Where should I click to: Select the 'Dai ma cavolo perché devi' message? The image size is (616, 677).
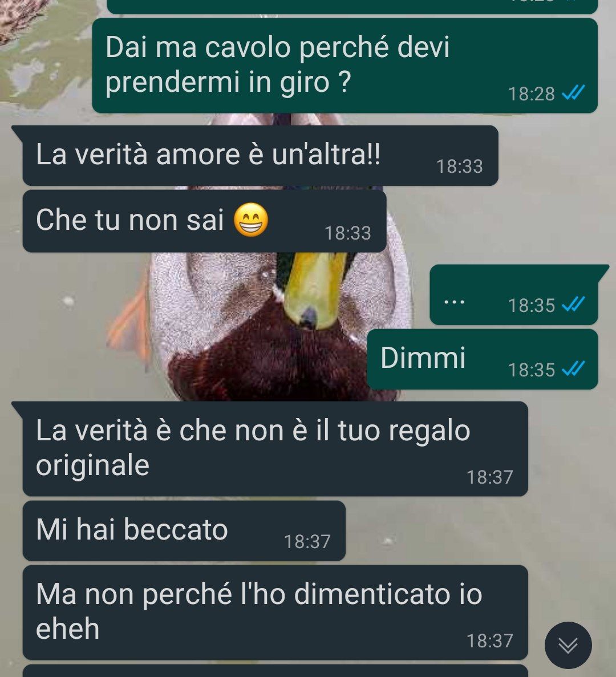click(x=345, y=66)
